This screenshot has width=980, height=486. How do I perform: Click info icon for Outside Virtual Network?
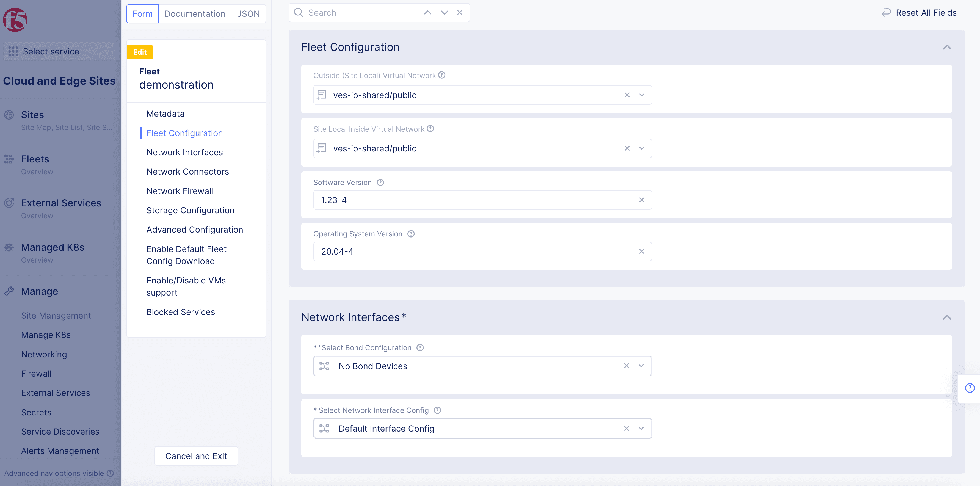pyautogui.click(x=442, y=75)
